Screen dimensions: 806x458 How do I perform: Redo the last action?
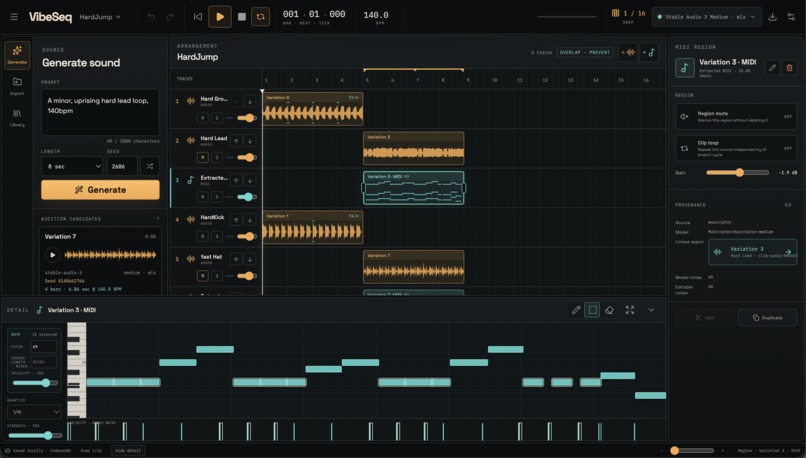click(x=170, y=17)
